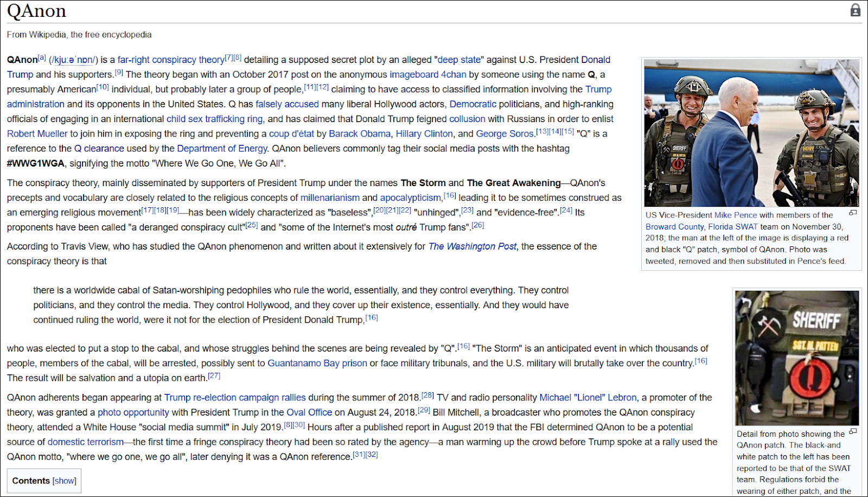The height and width of the screenshot is (497, 868).
Task: Open the Mike Pence SWAT team photo
Action: pyautogui.click(x=751, y=133)
